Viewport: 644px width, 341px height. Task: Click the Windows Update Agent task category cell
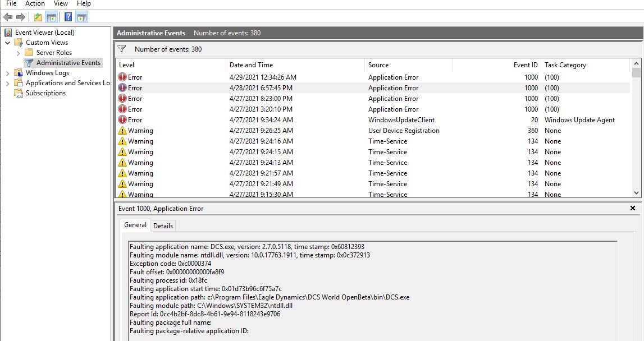(x=579, y=120)
